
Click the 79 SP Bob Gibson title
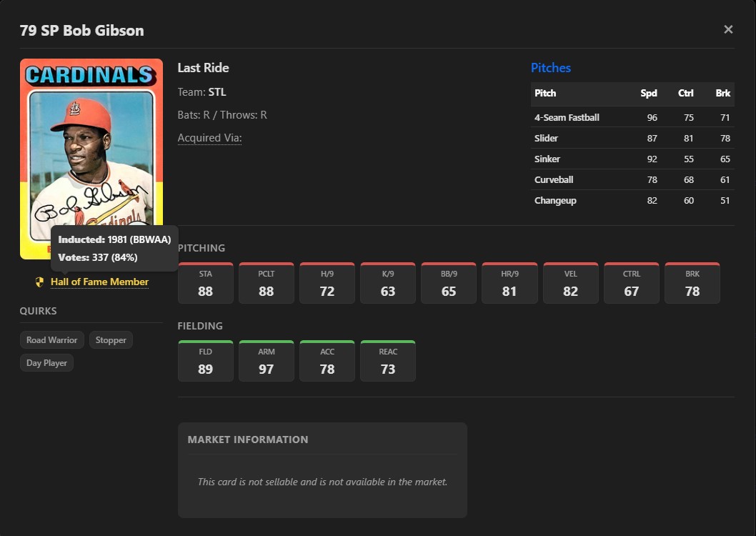82,30
